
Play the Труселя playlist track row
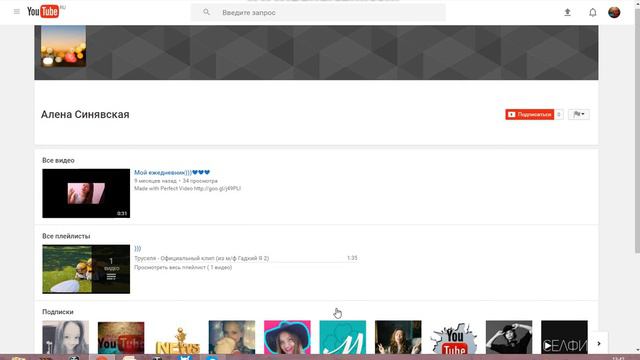pos(246,258)
